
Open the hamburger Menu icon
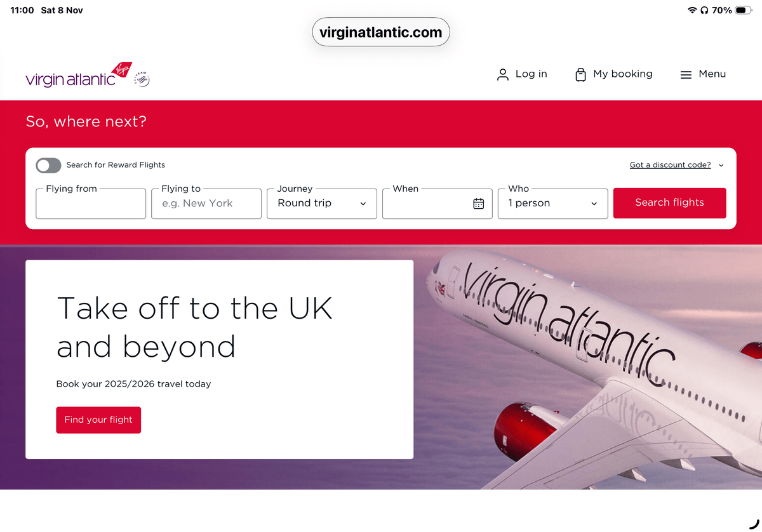click(x=686, y=75)
